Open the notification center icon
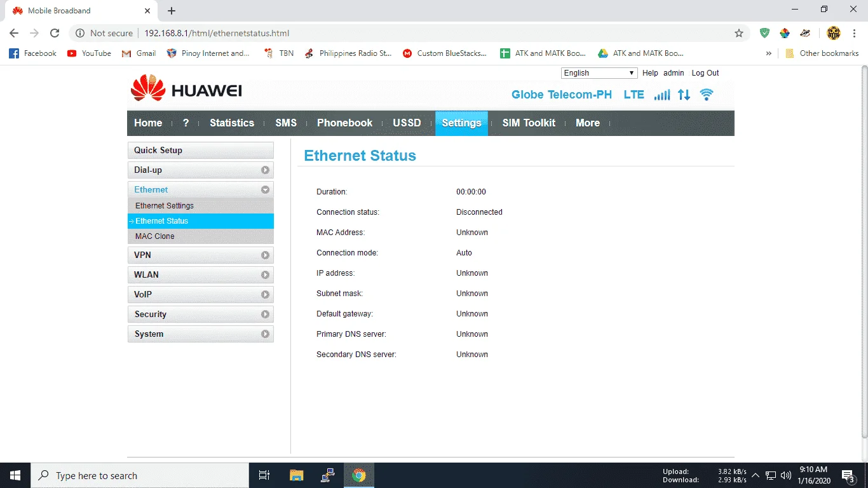868x488 pixels. click(848, 475)
